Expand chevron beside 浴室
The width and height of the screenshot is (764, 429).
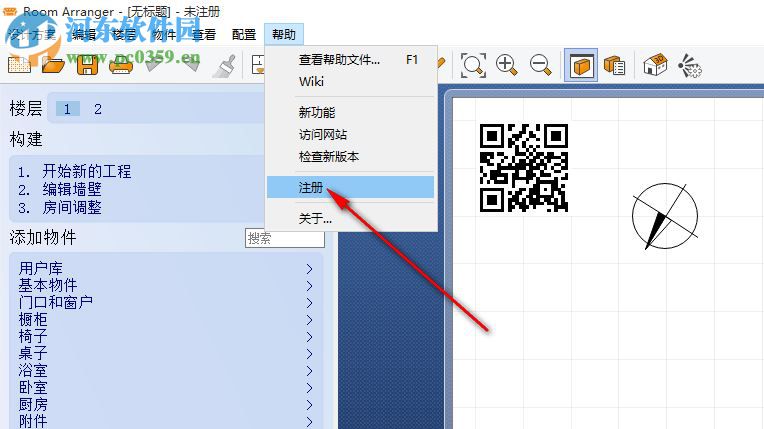point(309,371)
